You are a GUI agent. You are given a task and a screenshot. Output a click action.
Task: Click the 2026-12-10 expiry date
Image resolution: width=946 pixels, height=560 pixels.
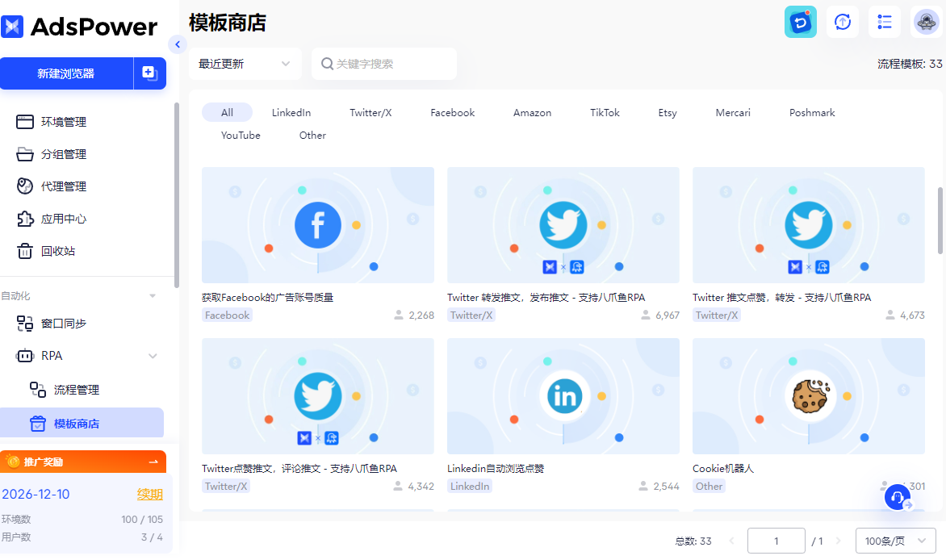(x=36, y=494)
